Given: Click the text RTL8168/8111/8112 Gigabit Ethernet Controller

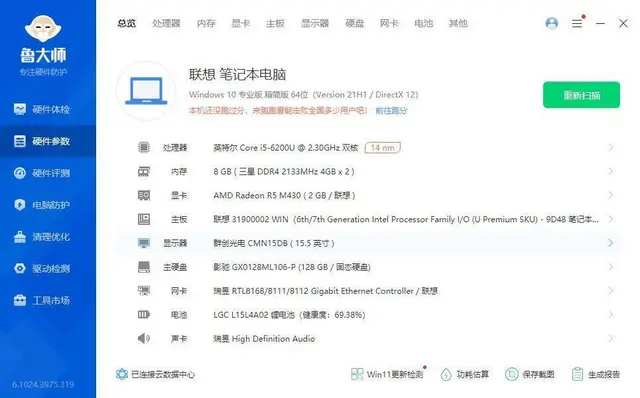Looking at the screenshot, I should [x=323, y=291].
